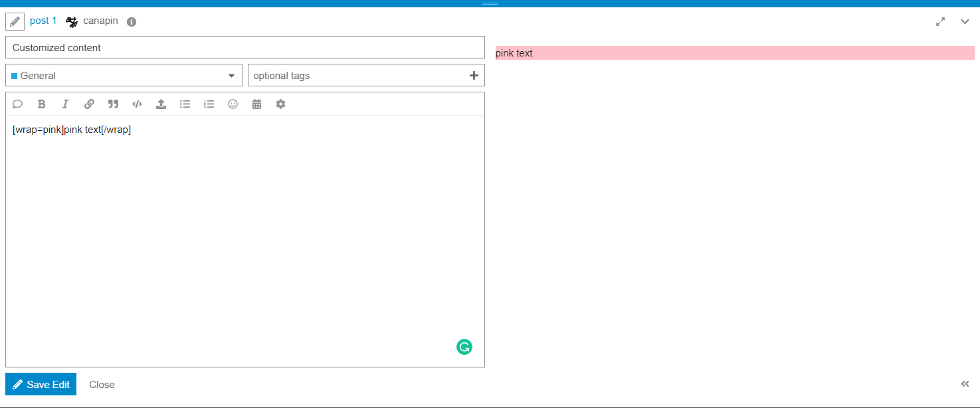Click the Close link

[x=102, y=384]
